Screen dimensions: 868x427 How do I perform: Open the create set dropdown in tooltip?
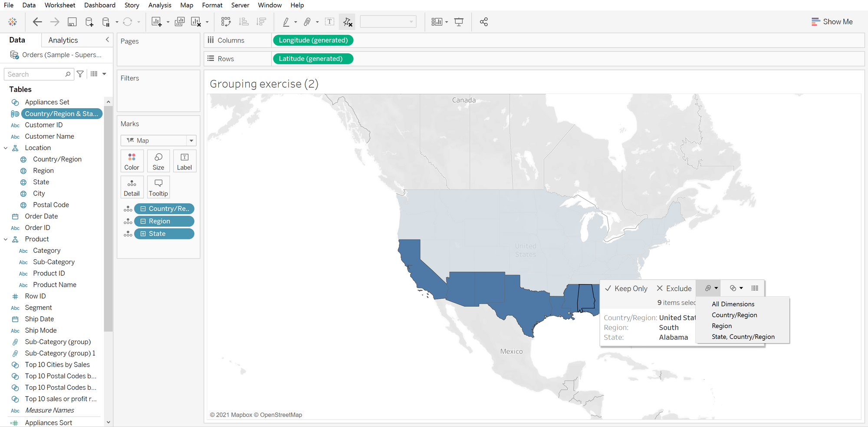pyautogui.click(x=736, y=288)
